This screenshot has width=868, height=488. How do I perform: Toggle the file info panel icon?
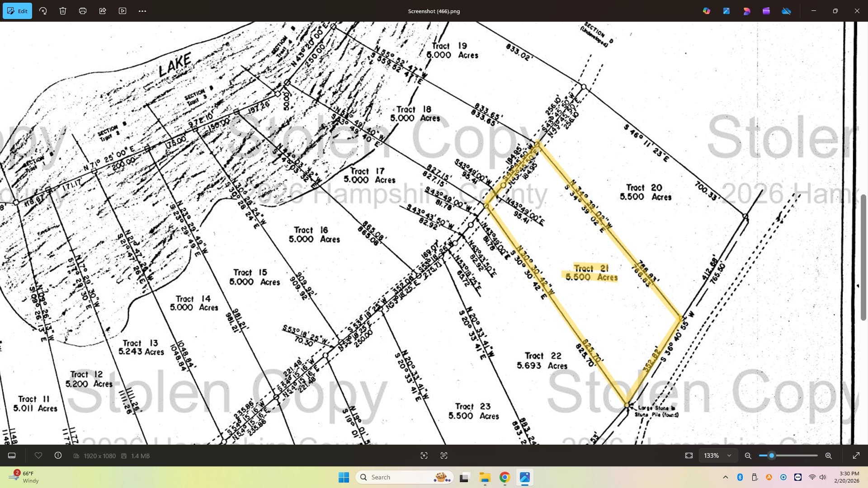tap(58, 455)
